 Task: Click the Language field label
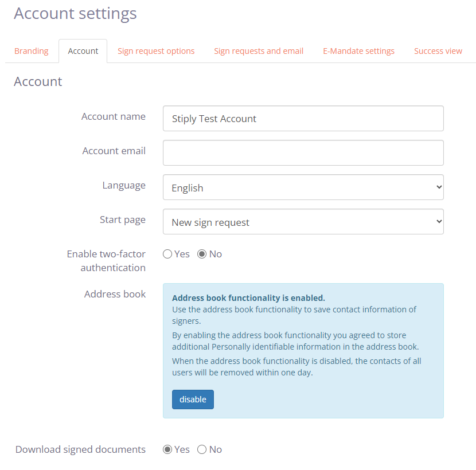tap(124, 185)
